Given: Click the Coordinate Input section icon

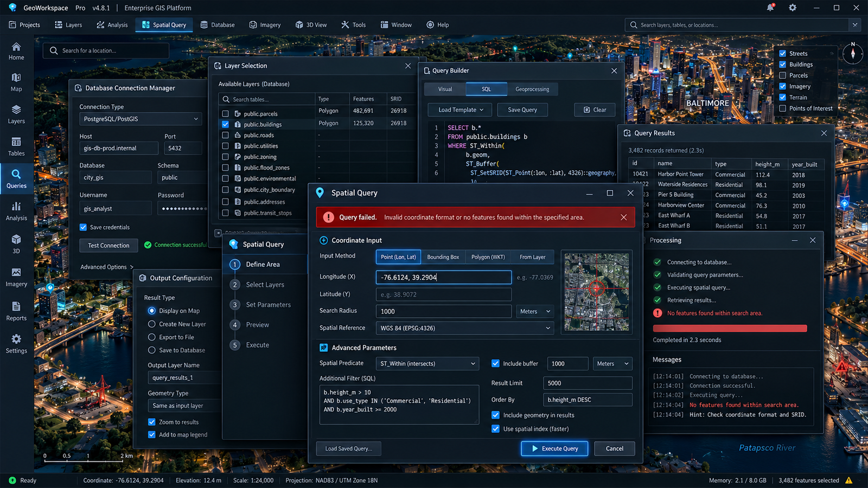Looking at the screenshot, I should pyautogui.click(x=324, y=240).
